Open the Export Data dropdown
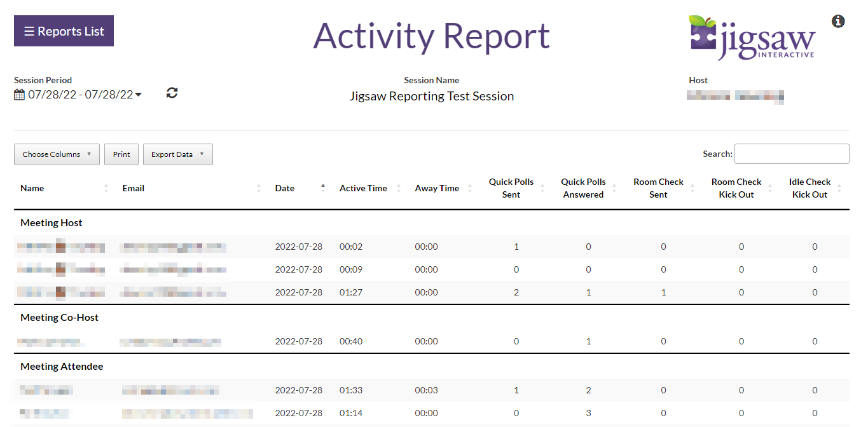 coord(177,154)
